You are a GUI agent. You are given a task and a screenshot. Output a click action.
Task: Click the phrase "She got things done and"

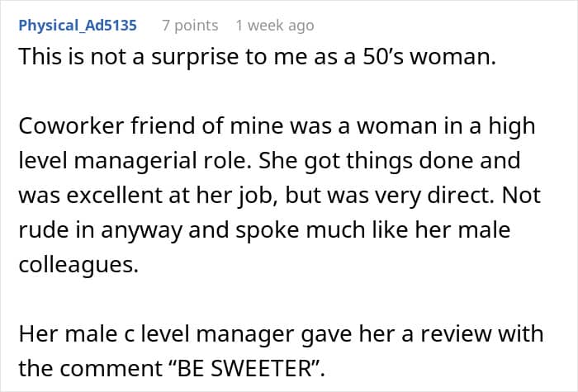coord(389,161)
